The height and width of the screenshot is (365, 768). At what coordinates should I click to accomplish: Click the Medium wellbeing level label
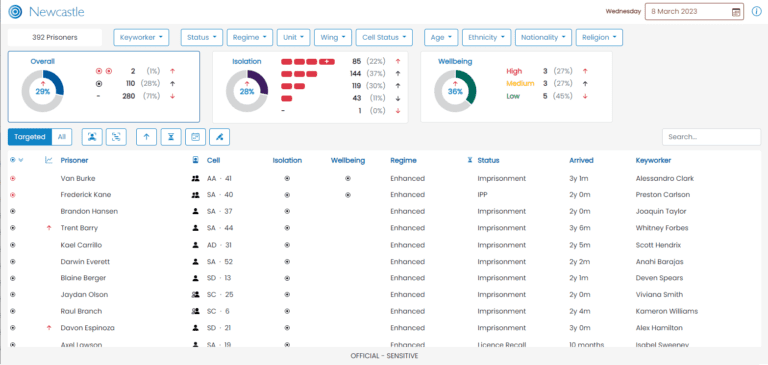520,84
